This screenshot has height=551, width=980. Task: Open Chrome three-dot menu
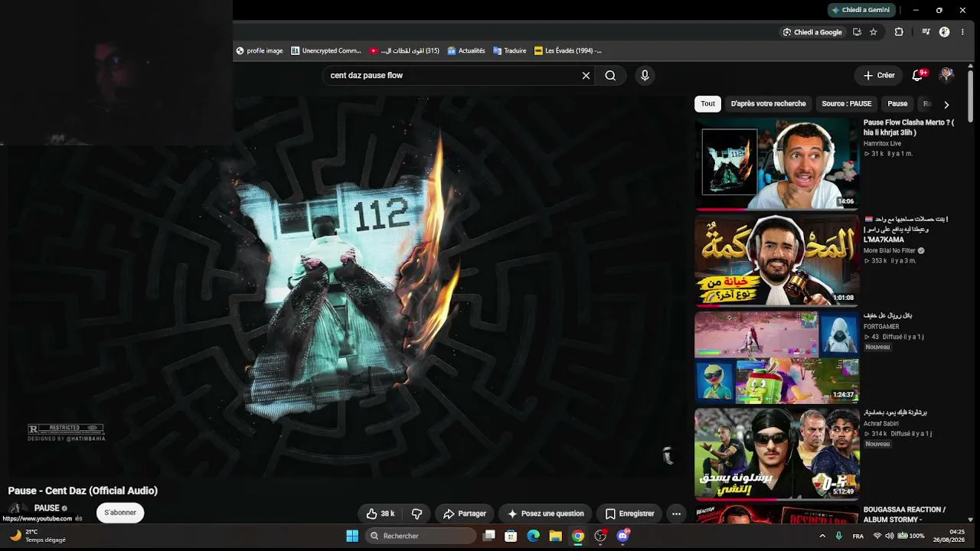click(962, 32)
